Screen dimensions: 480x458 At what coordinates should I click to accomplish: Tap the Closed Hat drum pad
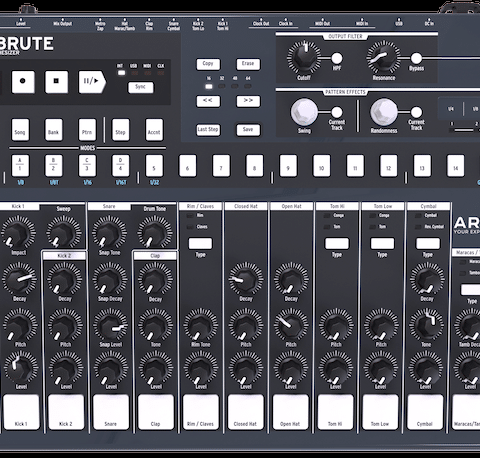pos(246,412)
